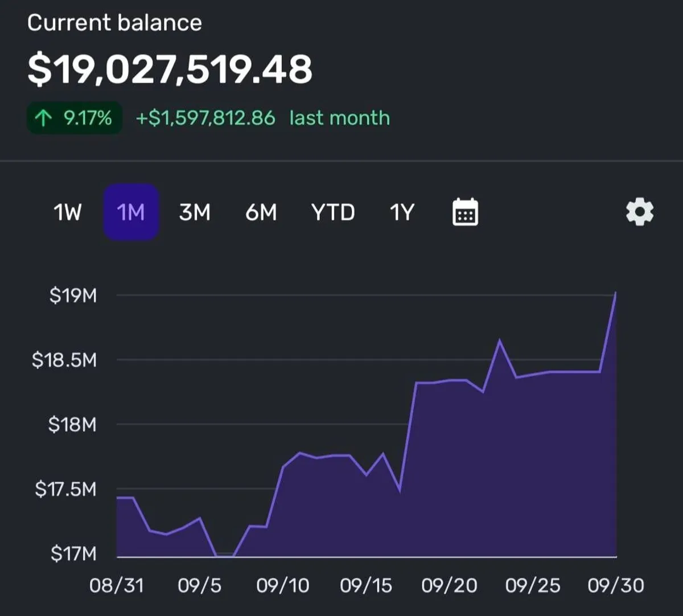Select the 1Y time range

(402, 212)
